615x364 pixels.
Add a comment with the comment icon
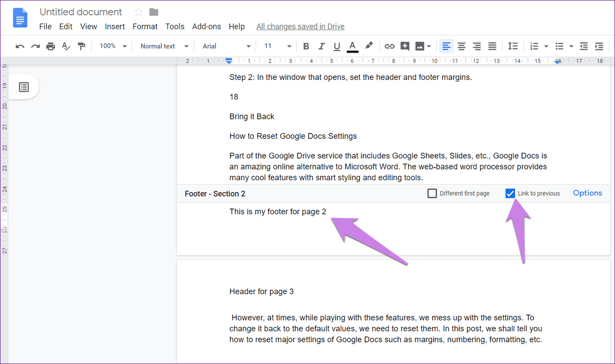[x=405, y=46]
